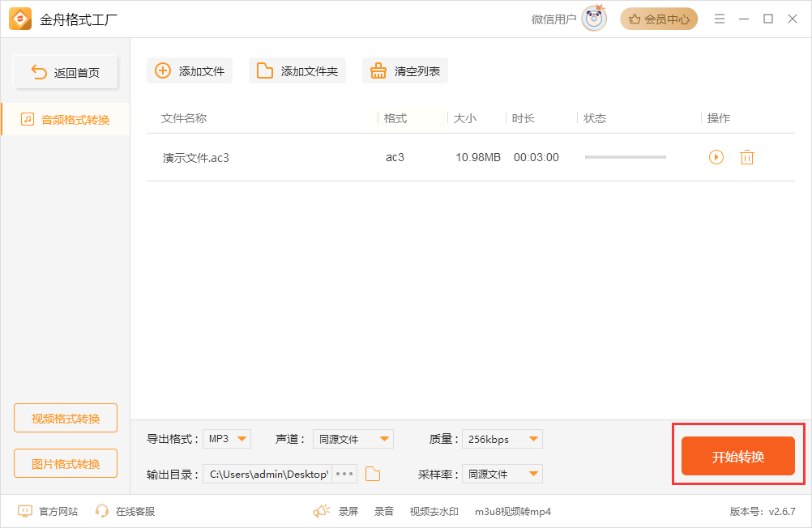Contact 在线客服 support
The image size is (812, 528).
(125, 511)
